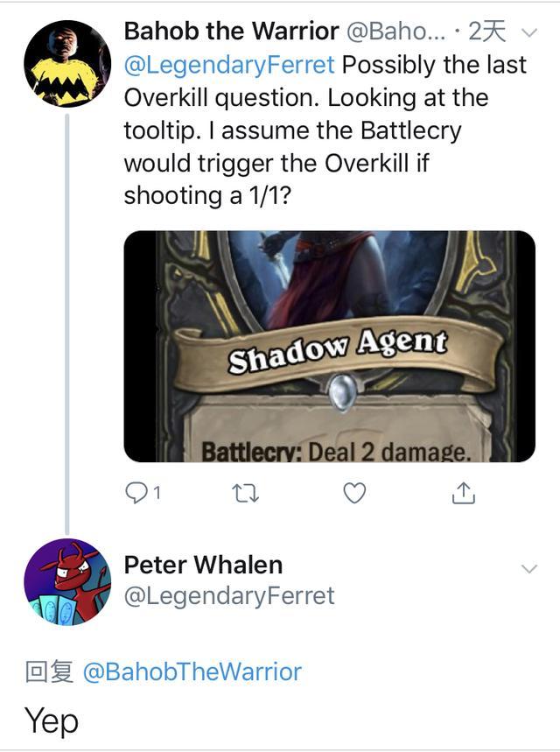The image size is (560, 752).
Task: Click the 回复 reply label
Action: 48,671
